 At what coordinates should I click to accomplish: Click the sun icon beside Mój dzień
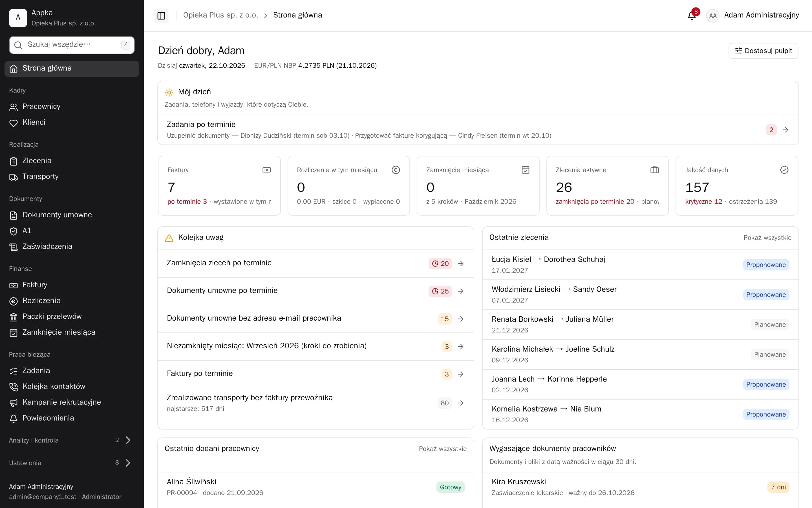[x=169, y=92]
